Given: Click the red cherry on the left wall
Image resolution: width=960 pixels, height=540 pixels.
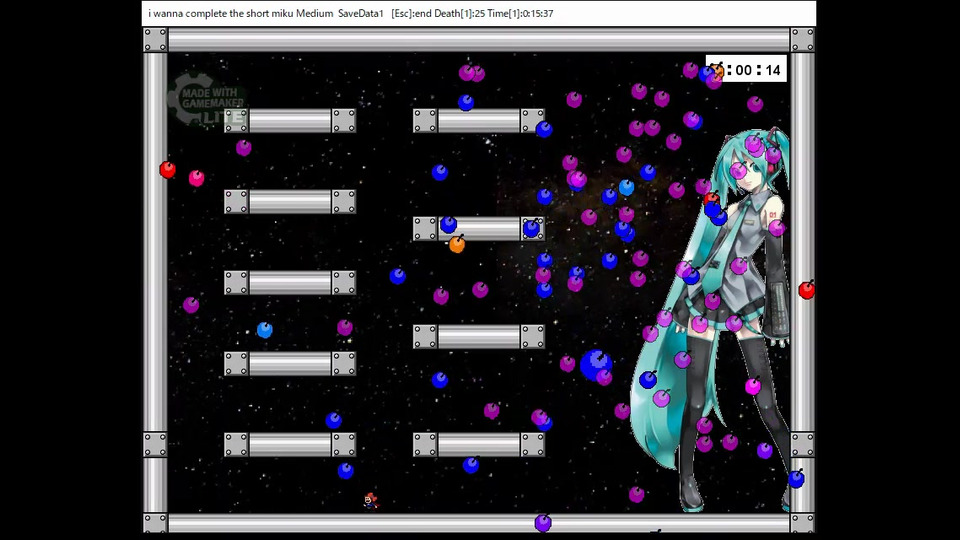Looking at the screenshot, I should pyautogui.click(x=167, y=169).
